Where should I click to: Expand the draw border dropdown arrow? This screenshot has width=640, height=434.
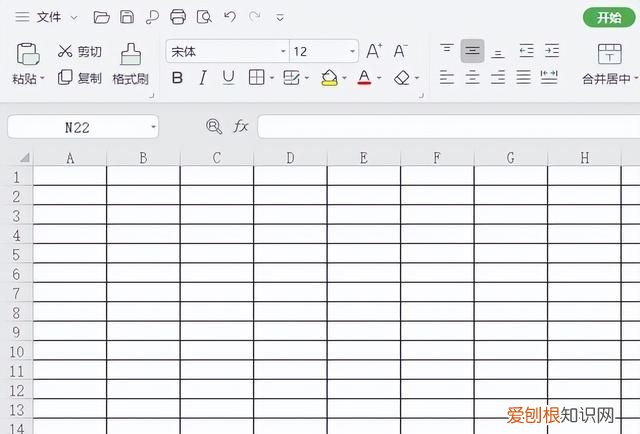tap(307, 78)
